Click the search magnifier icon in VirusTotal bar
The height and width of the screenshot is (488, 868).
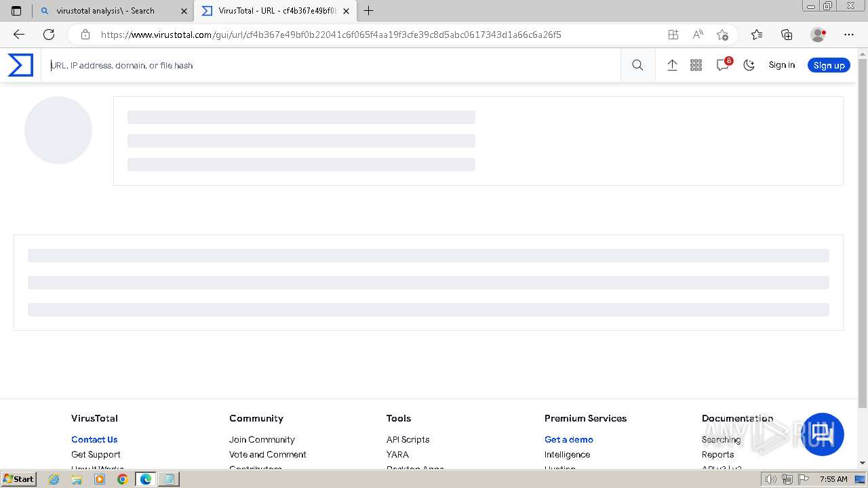[x=637, y=65]
